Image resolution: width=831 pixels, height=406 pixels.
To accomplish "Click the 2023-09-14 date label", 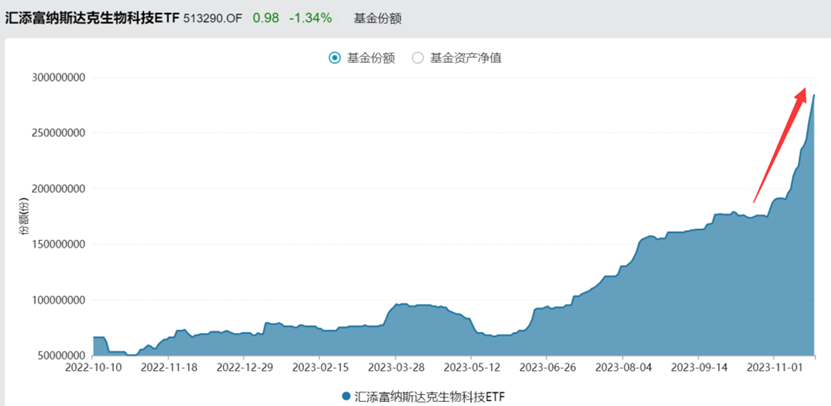I will coord(698,367).
